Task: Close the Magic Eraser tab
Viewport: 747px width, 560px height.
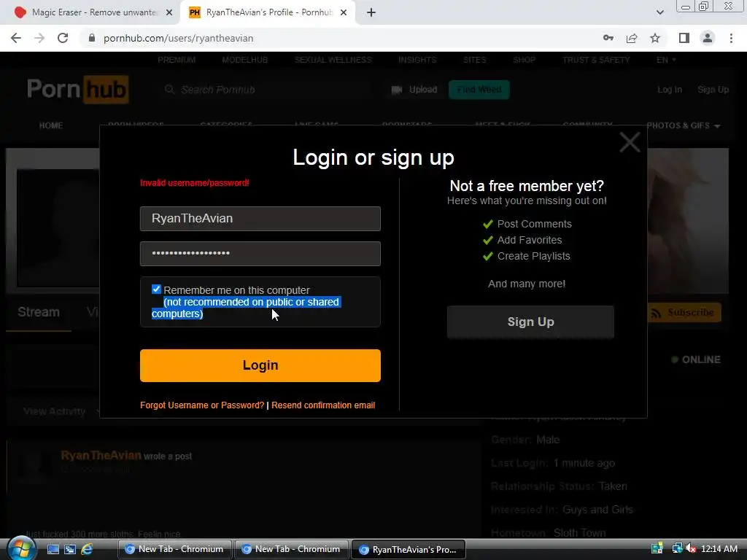Action: (x=169, y=13)
